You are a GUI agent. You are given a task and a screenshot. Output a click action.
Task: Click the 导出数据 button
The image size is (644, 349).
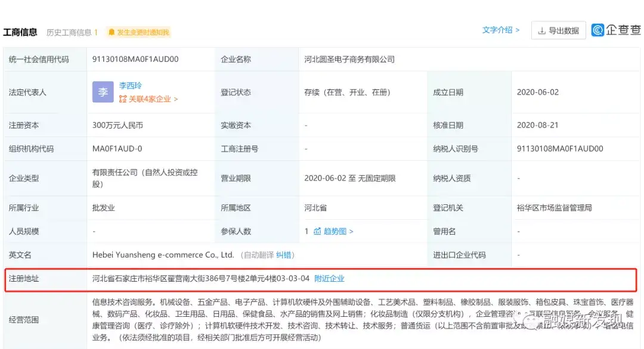pyautogui.click(x=559, y=30)
